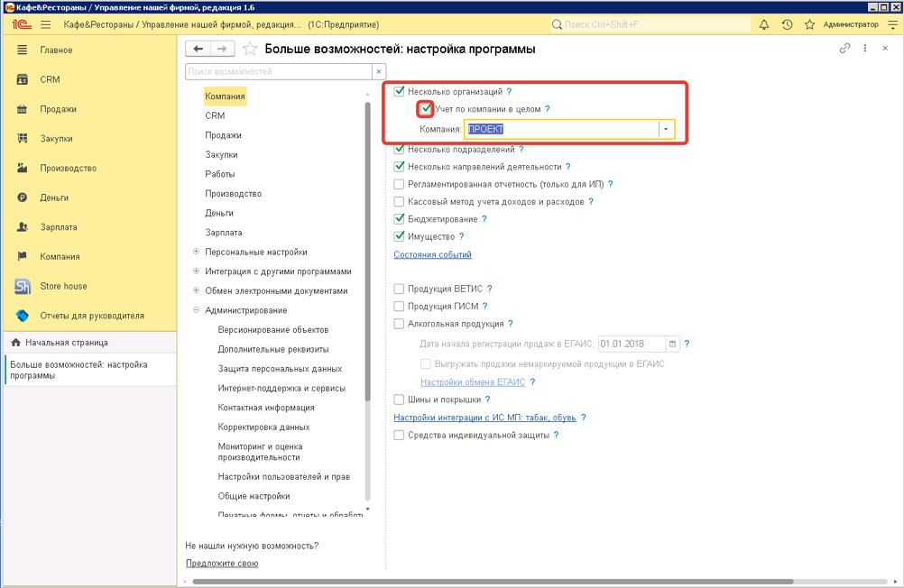
Task: Open Компания section in the sidebar
Action: coord(60,256)
